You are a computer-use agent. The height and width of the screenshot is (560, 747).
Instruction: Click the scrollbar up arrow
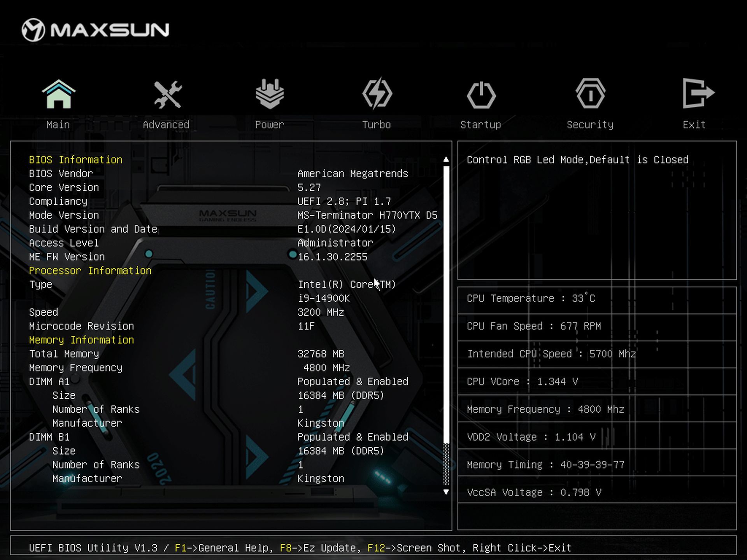pos(446,159)
